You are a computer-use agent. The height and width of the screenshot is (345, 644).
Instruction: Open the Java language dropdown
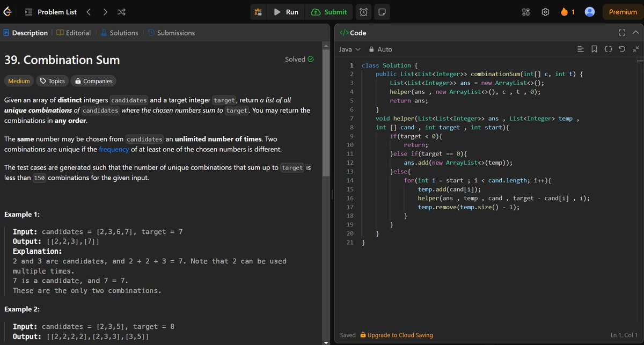(349, 49)
